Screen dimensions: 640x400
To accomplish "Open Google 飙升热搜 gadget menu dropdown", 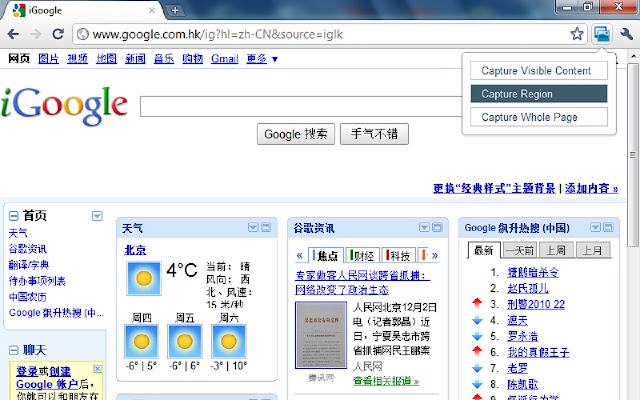I will coord(596,227).
